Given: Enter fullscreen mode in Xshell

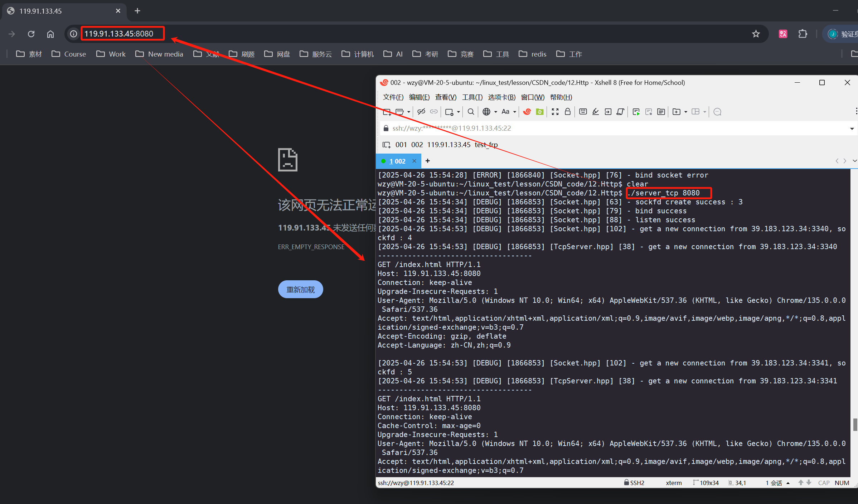Looking at the screenshot, I should coord(555,112).
